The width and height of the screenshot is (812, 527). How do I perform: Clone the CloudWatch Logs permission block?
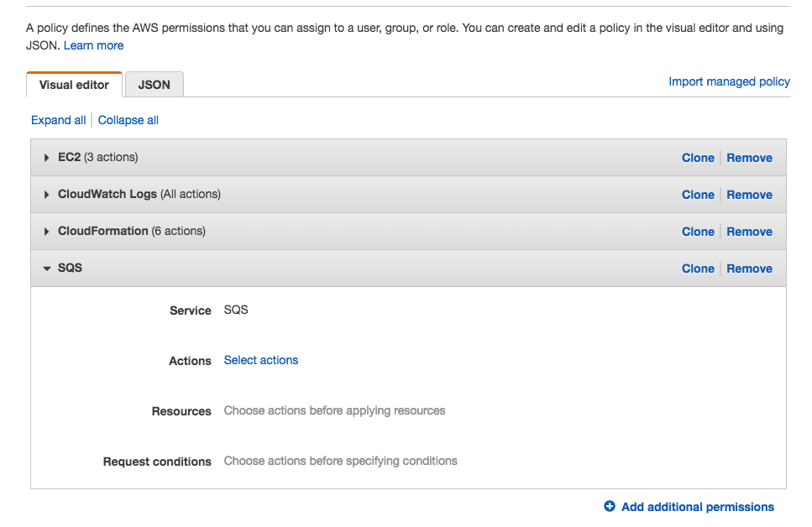coord(698,195)
